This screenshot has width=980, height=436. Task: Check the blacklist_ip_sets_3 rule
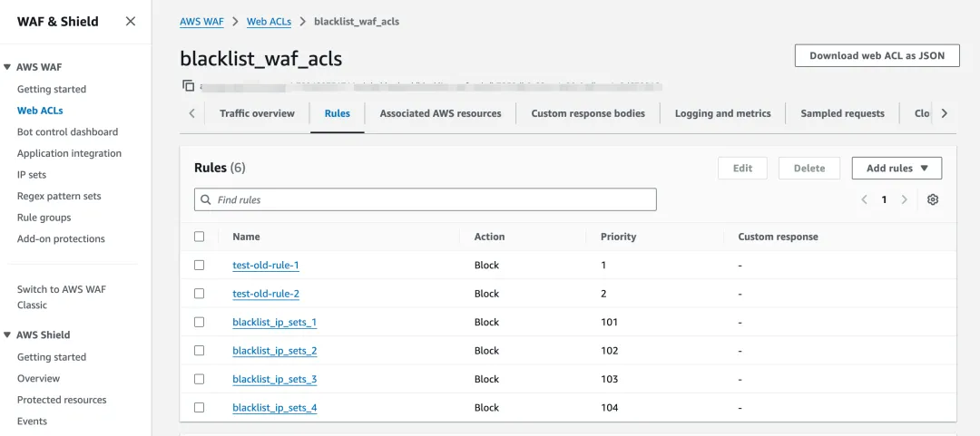click(200, 379)
